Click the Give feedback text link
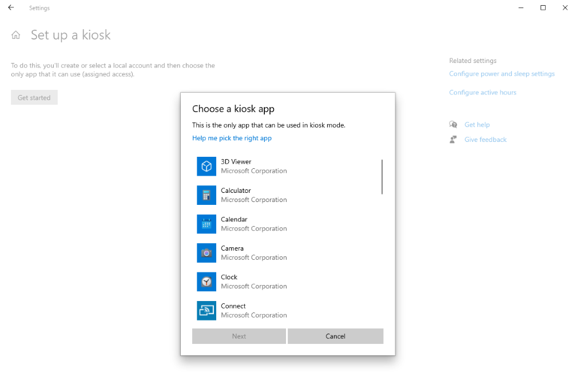 tap(485, 139)
